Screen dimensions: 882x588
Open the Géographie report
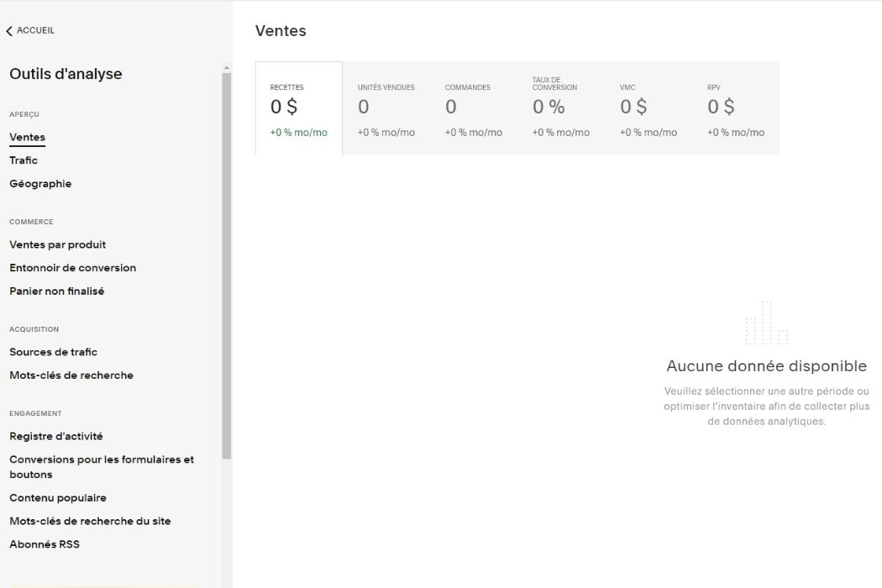[x=40, y=183]
